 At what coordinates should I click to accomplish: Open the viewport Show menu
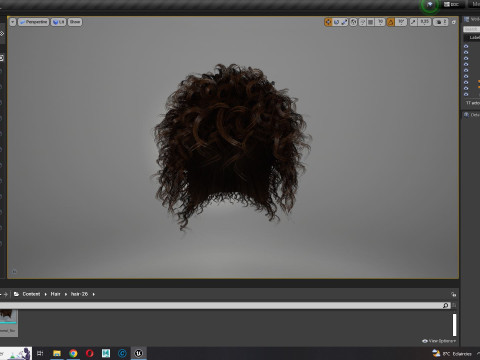(x=75, y=22)
